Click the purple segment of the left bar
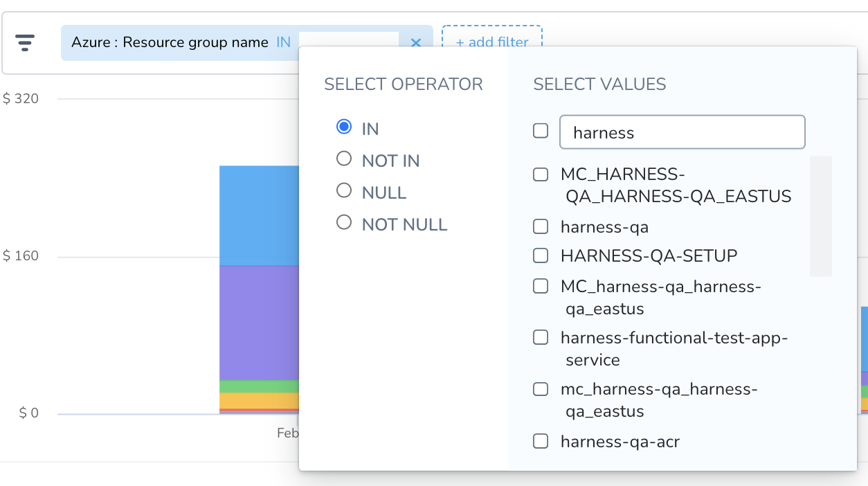The width and height of the screenshot is (868, 486). tap(259, 323)
